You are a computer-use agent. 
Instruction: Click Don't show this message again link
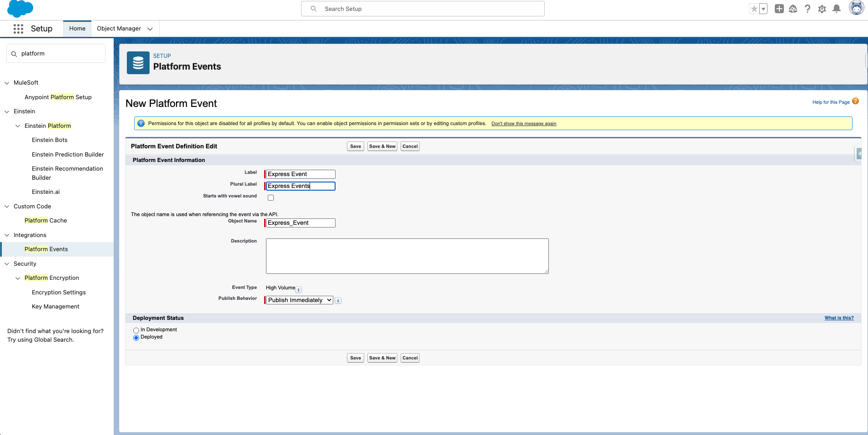click(x=524, y=124)
